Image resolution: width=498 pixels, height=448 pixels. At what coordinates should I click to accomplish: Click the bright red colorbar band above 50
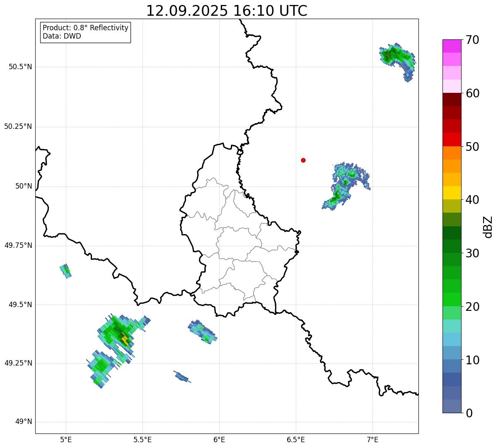click(452, 139)
